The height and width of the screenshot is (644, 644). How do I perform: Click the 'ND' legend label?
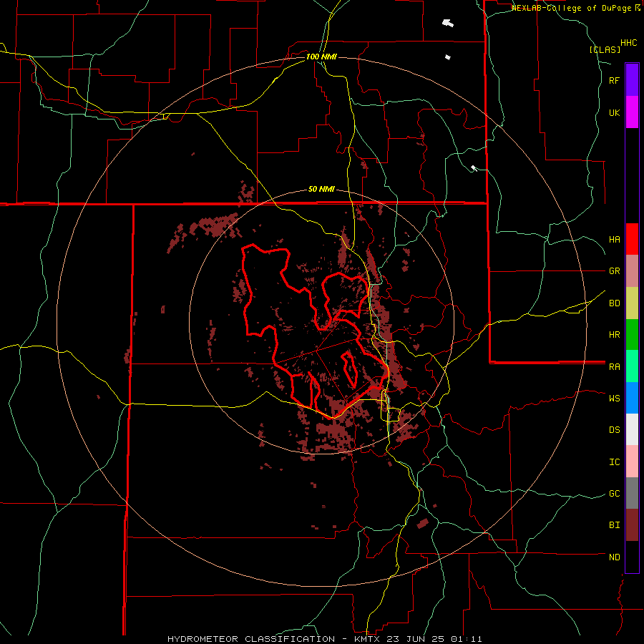(614, 557)
